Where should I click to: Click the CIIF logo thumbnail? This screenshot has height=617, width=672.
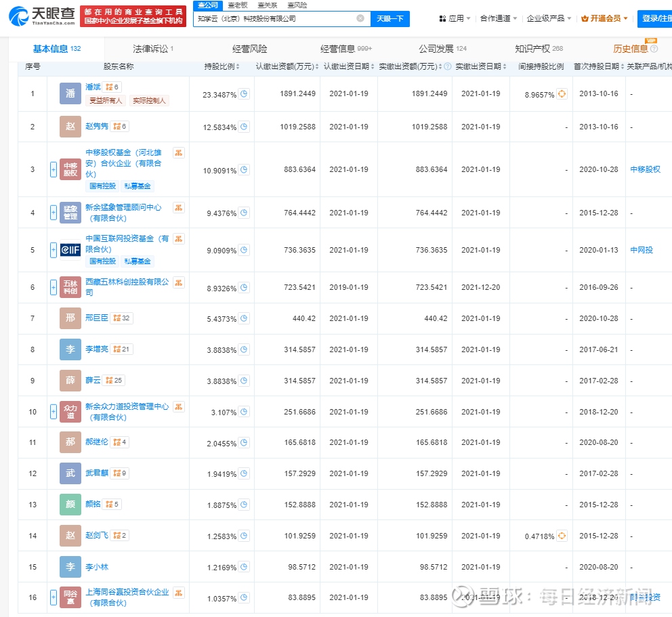70,250
